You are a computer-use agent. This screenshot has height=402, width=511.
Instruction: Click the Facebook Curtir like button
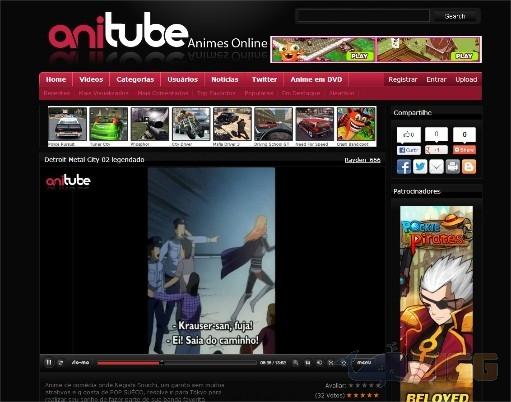pyautogui.click(x=409, y=150)
